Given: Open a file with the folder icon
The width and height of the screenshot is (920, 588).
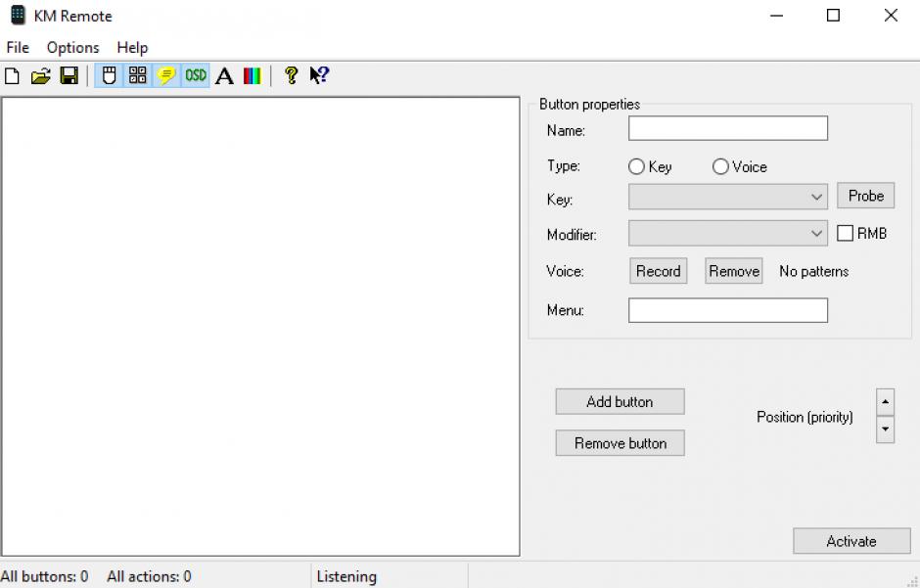Looking at the screenshot, I should pos(40,75).
